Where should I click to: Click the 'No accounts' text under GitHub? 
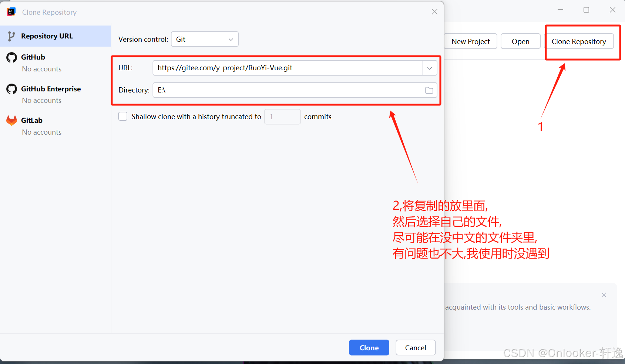point(42,69)
